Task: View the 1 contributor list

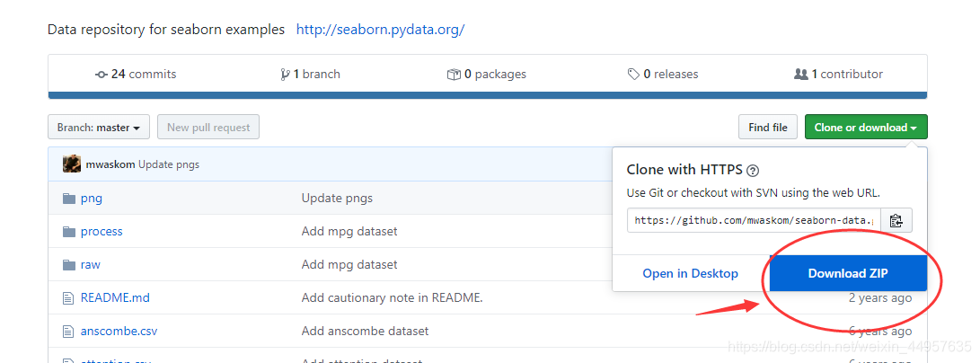Action: (x=839, y=75)
